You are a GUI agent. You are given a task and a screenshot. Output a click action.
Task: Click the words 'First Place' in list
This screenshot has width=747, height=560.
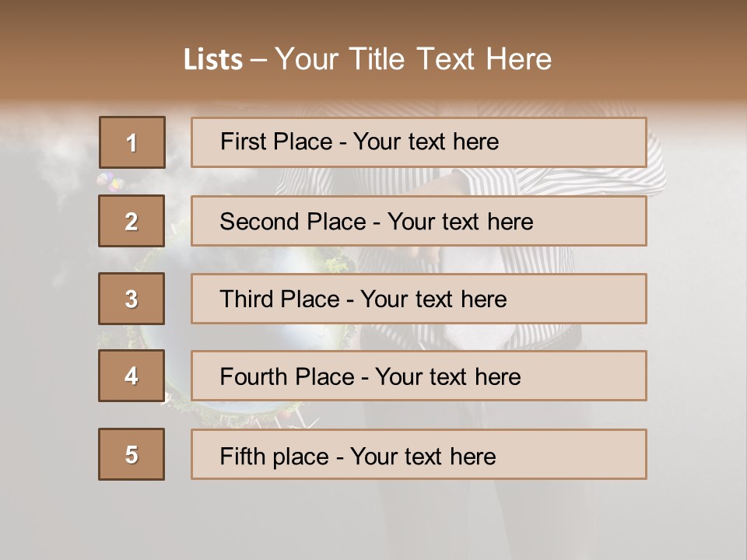[x=275, y=142]
